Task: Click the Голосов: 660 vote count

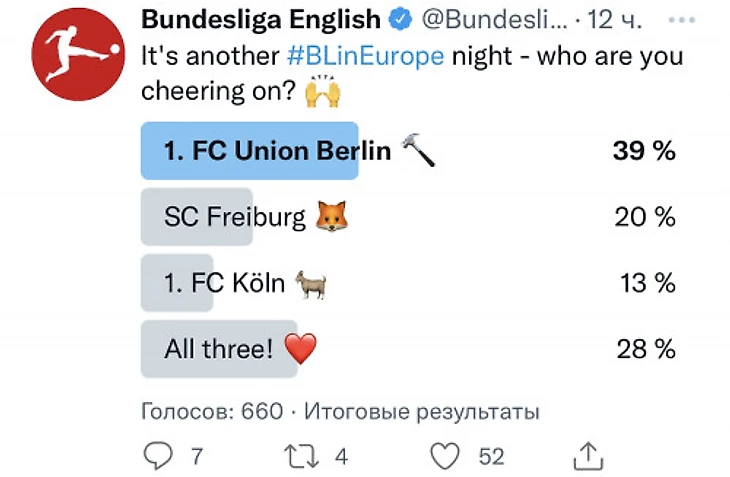Action: (x=211, y=411)
